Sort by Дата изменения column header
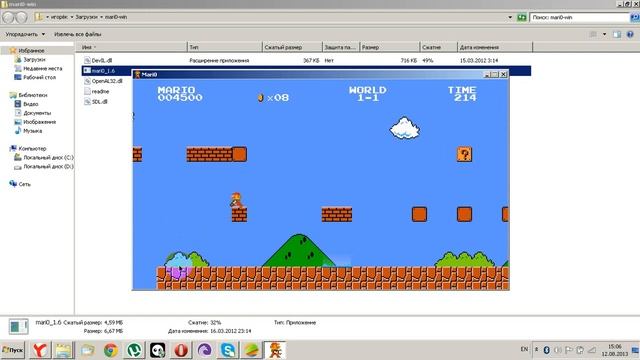This screenshot has width=640, height=360. click(495, 47)
